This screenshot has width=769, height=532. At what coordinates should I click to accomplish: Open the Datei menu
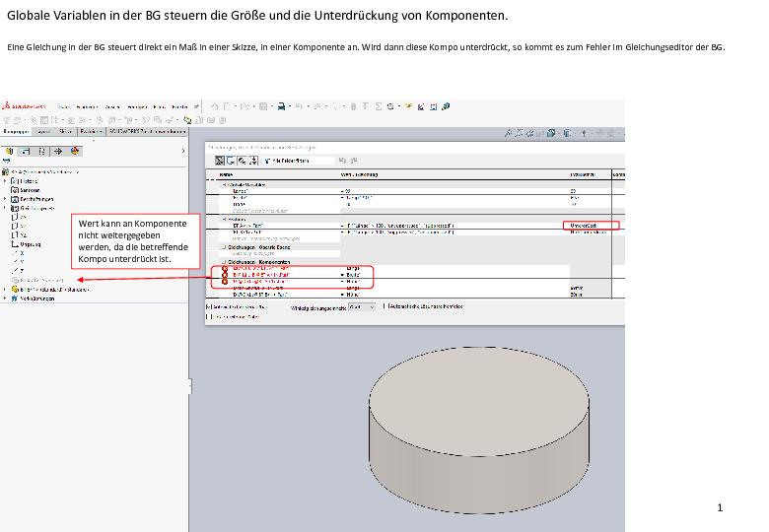(64, 106)
